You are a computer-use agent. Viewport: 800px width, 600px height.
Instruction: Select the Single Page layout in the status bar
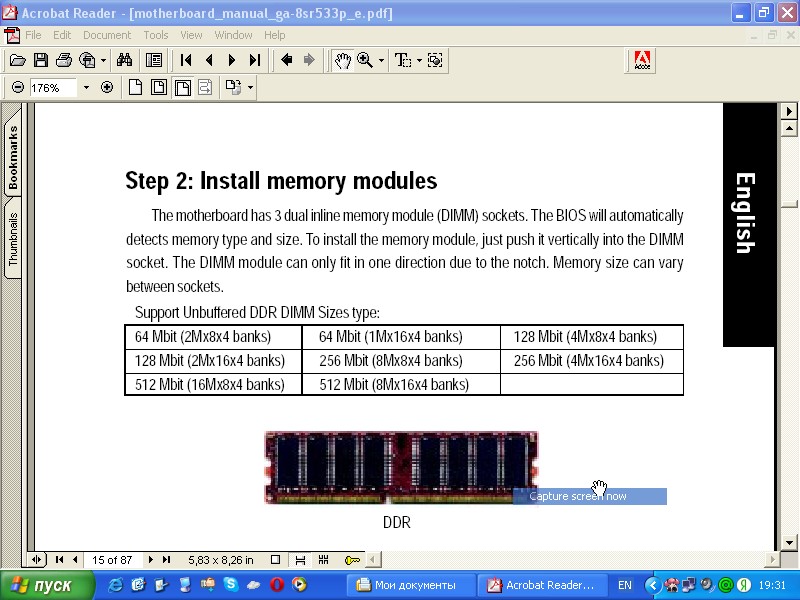point(276,560)
